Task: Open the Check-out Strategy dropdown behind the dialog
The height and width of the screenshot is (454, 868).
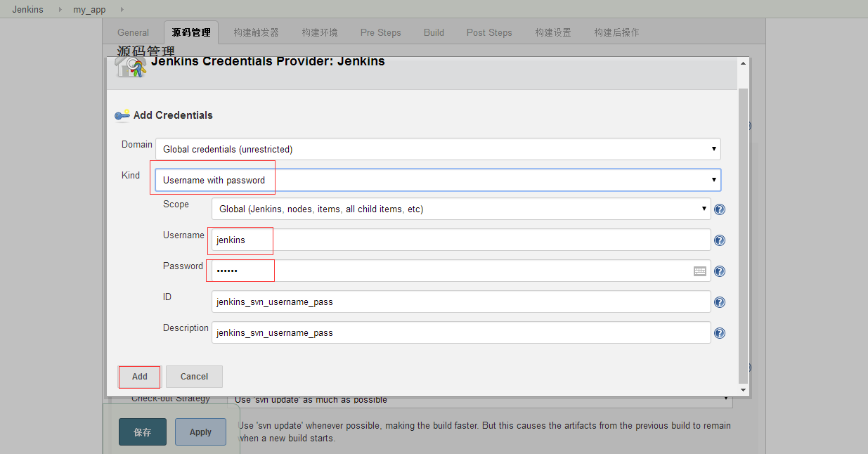Action: click(481, 400)
